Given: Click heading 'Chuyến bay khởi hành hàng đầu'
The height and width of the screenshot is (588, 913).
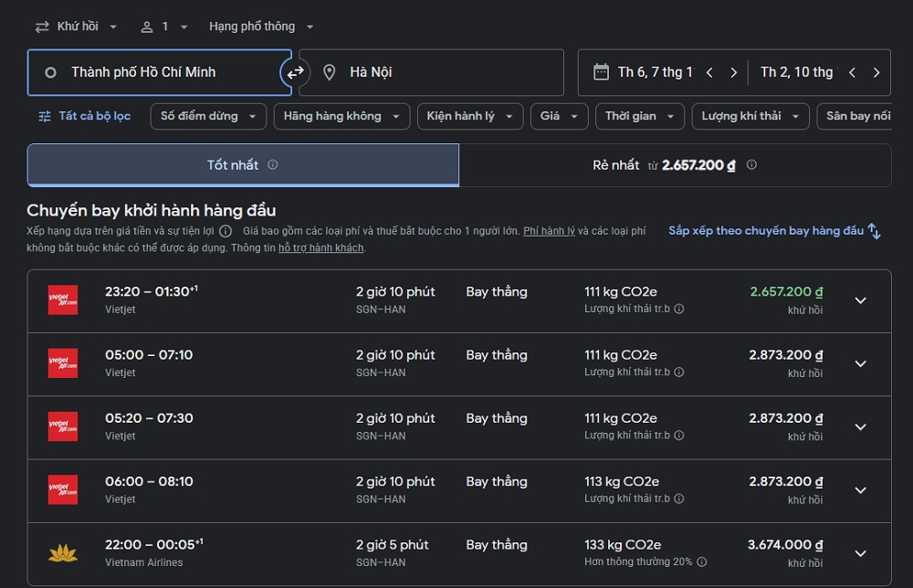Looking at the screenshot, I should 152,210.
